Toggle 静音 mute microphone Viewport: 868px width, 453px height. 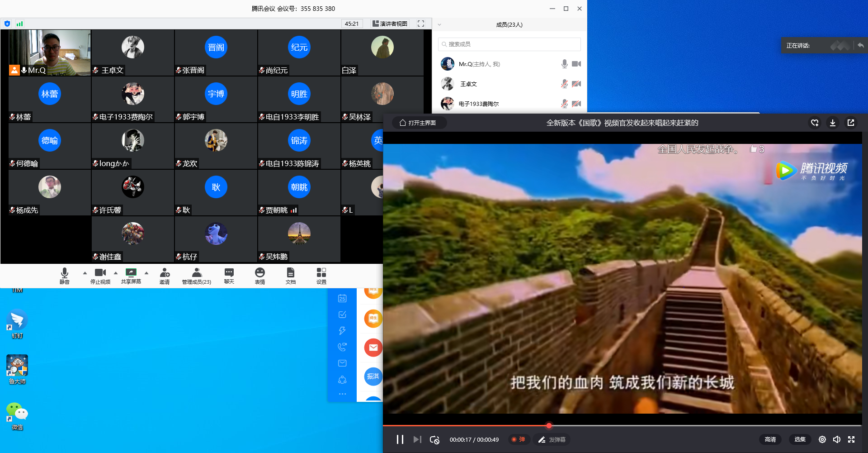(x=65, y=273)
